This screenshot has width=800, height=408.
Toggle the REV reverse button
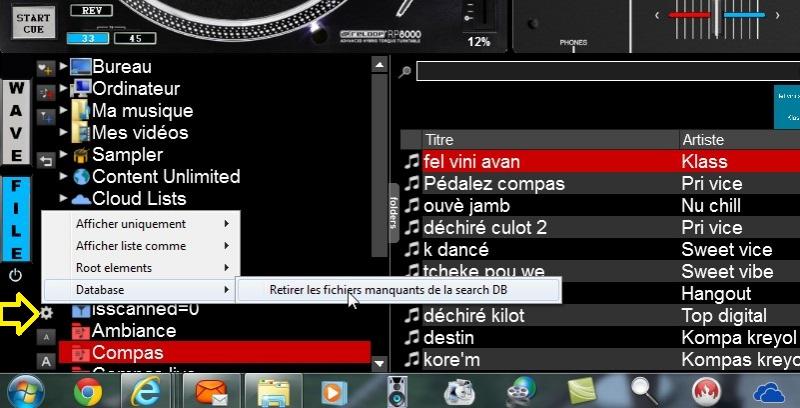(92, 10)
